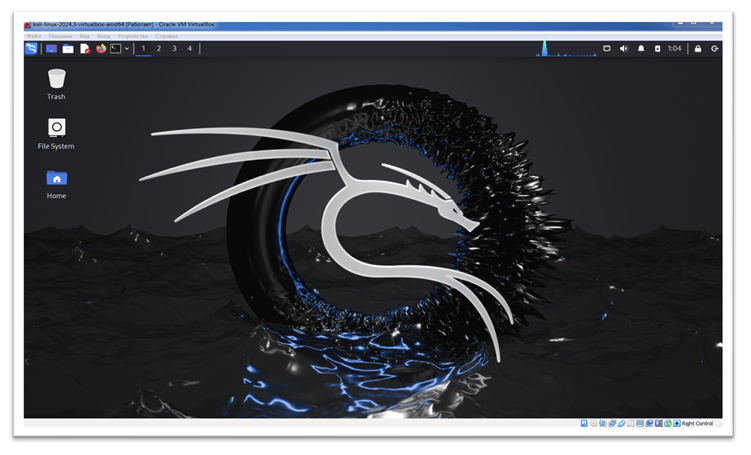Click the hard disk activity status icon
Viewport: 751px width, 455px height.
[584, 423]
